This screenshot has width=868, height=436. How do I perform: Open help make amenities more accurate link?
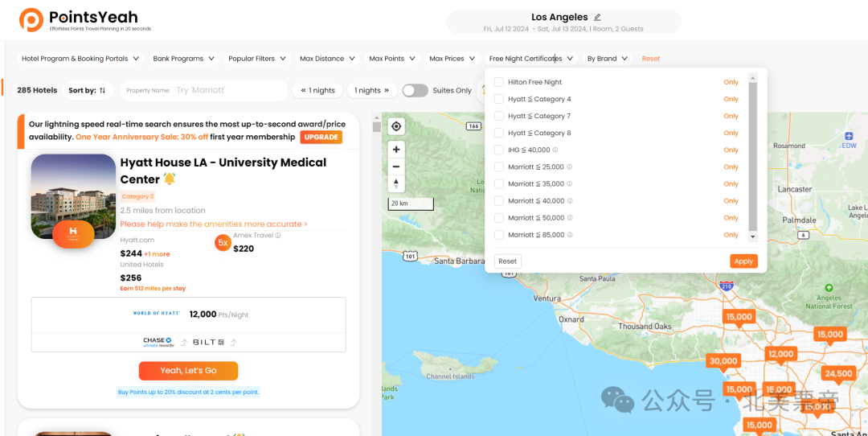[214, 224]
